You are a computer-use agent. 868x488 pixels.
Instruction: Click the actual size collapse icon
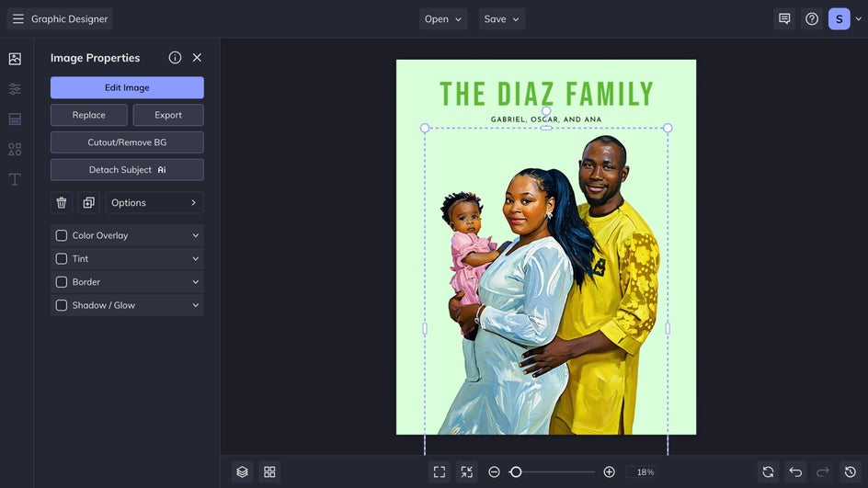[467, 472]
